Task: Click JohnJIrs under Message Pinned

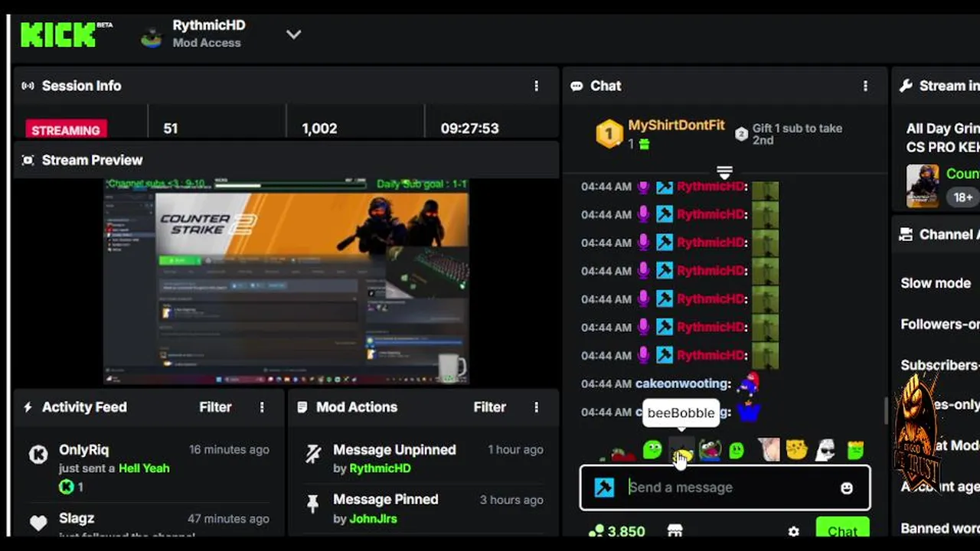Action: point(374,519)
